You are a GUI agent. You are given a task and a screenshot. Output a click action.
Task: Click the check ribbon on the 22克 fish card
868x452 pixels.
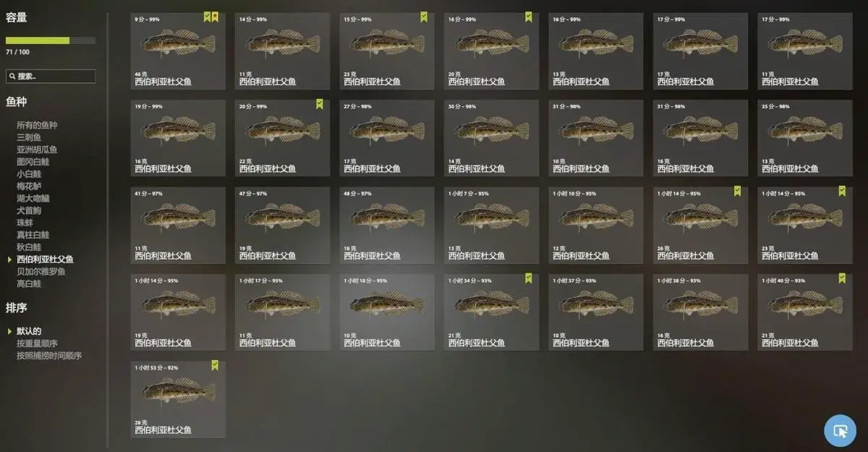coord(319,104)
